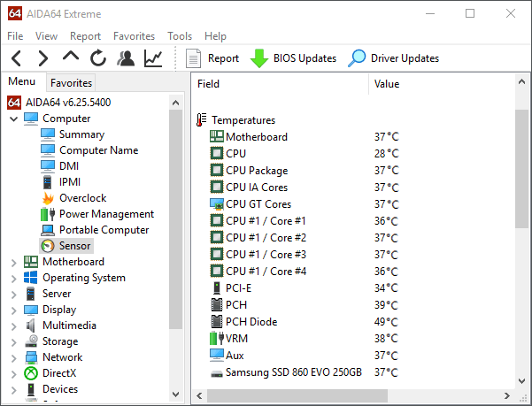This screenshot has height=406, width=532.
Task: Click the VRM battery-plug icon
Action: pyautogui.click(x=217, y=338)
